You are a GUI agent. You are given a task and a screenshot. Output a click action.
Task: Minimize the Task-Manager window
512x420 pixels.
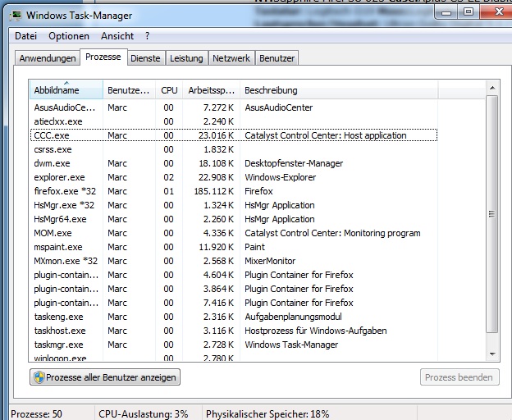click(446, 12)
